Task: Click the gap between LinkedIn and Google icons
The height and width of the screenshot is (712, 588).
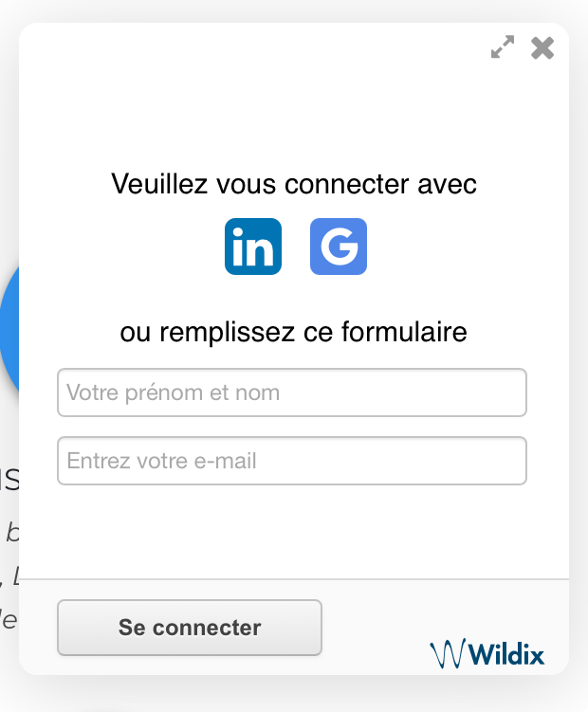Action: coord(296,246)
